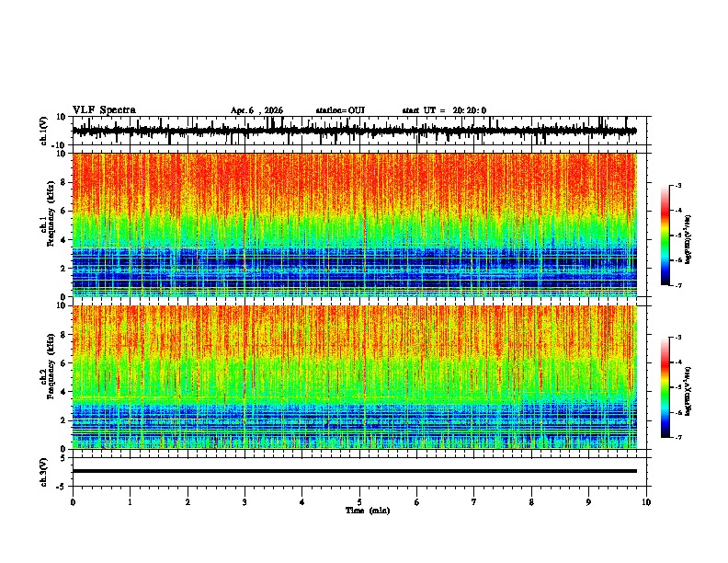The height and width of the screenshot is (563, 728).
Task: Click the "ch.3(V)" axis label
Action: 44,472
